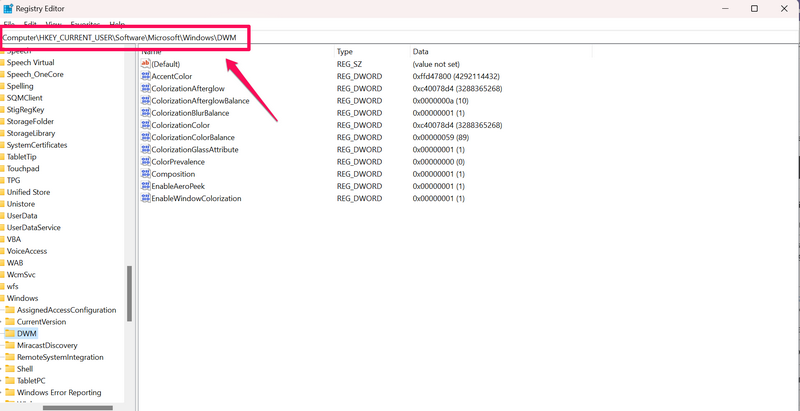Expand the Windows Error Reporting key
800x411 pixels.
click(3, 393)
